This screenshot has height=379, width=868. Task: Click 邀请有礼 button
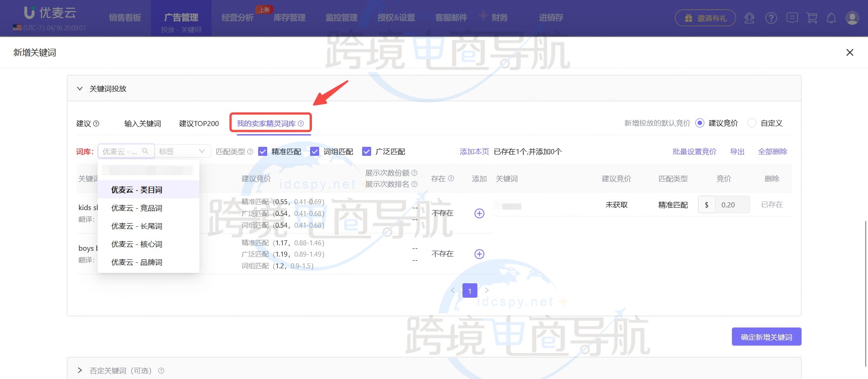[x=705, y=18]
